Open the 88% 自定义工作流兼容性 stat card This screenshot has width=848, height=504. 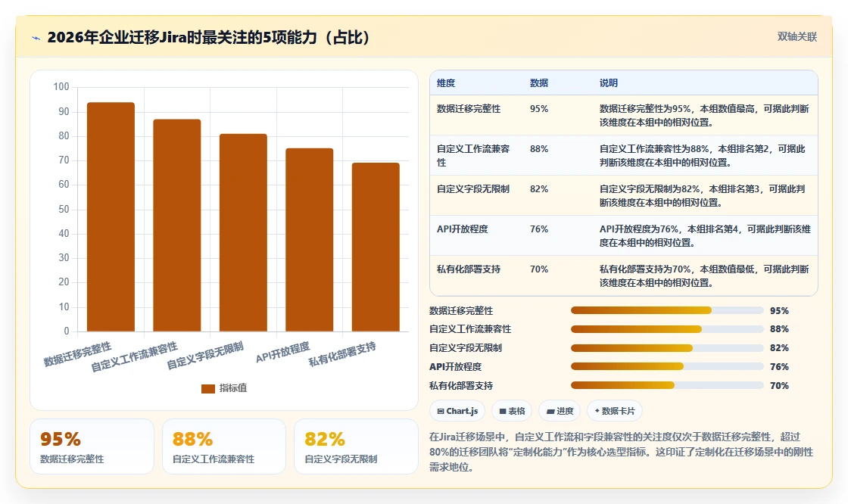pos(224,446)
